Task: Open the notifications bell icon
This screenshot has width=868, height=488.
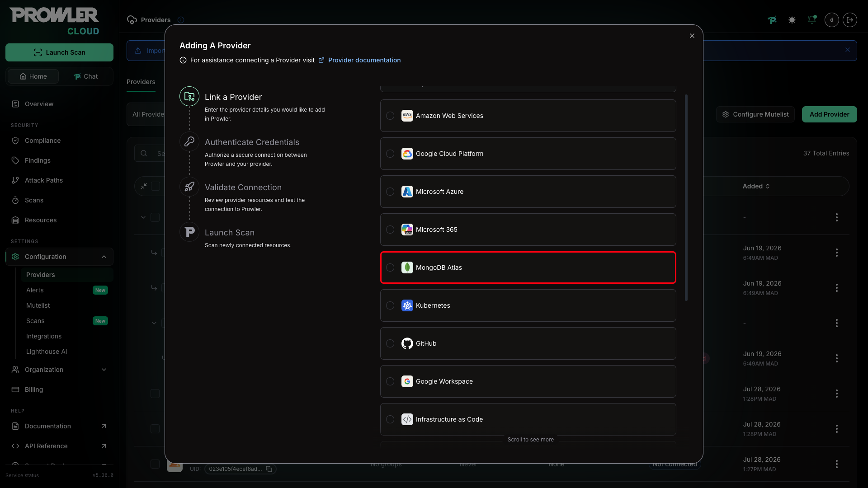Action: 811,20
